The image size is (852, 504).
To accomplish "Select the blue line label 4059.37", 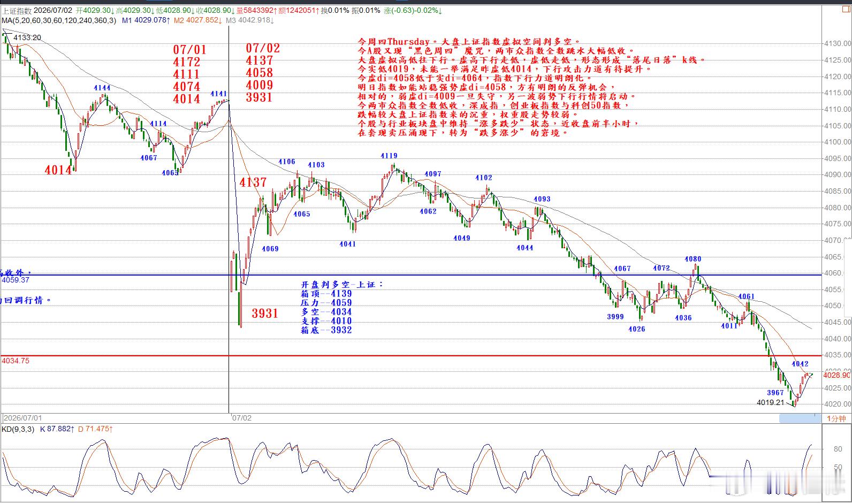I will (x=16, y=280).
